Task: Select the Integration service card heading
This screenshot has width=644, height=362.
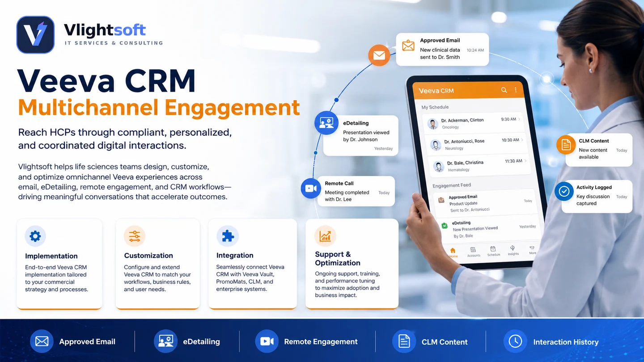Action: [235, 256]
